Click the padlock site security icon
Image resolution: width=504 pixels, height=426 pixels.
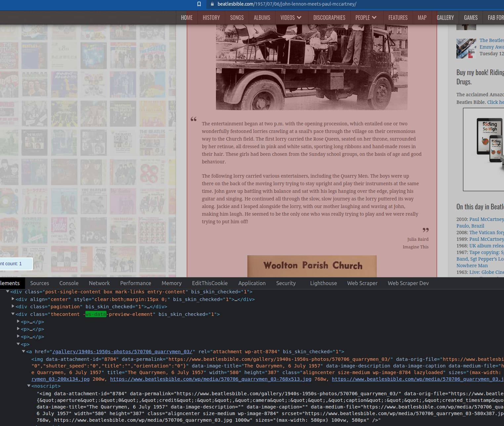212,4
